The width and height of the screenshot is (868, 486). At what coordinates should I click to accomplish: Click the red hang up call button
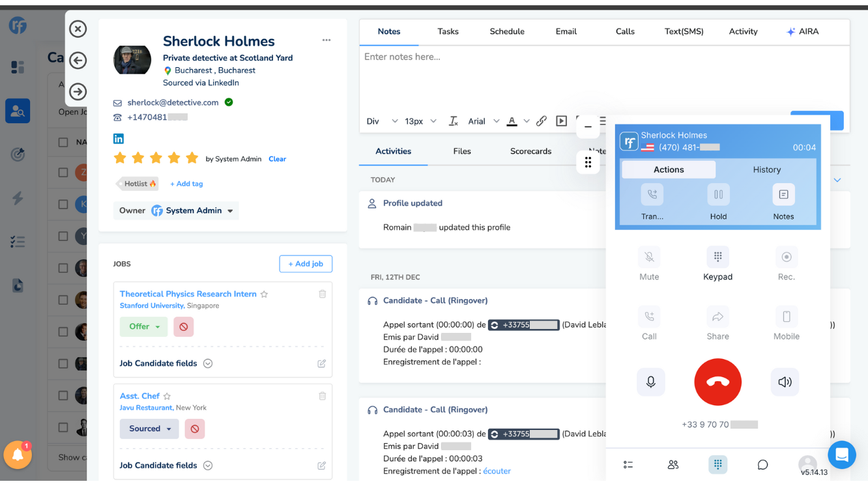(717, 382)
